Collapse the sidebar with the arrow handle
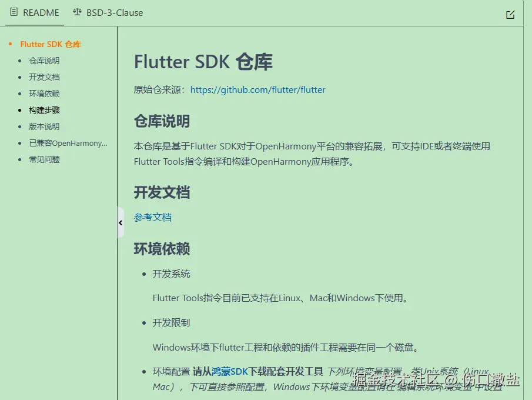This screenshot has width=532, height=400. click(121, 223)
